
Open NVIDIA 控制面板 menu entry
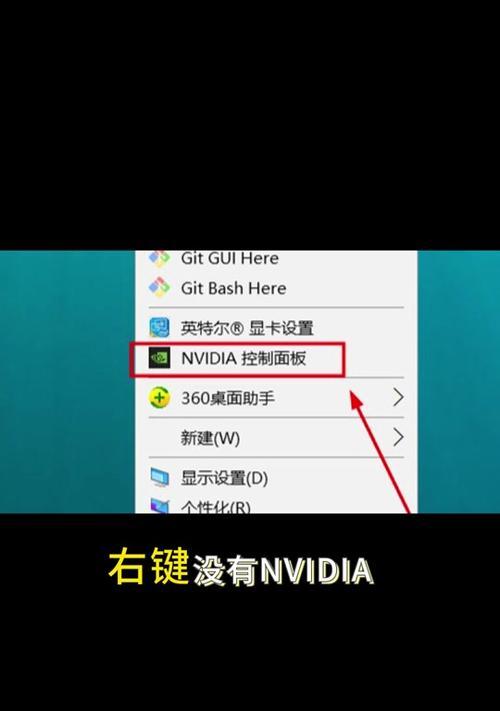click(x=276, y=359)
